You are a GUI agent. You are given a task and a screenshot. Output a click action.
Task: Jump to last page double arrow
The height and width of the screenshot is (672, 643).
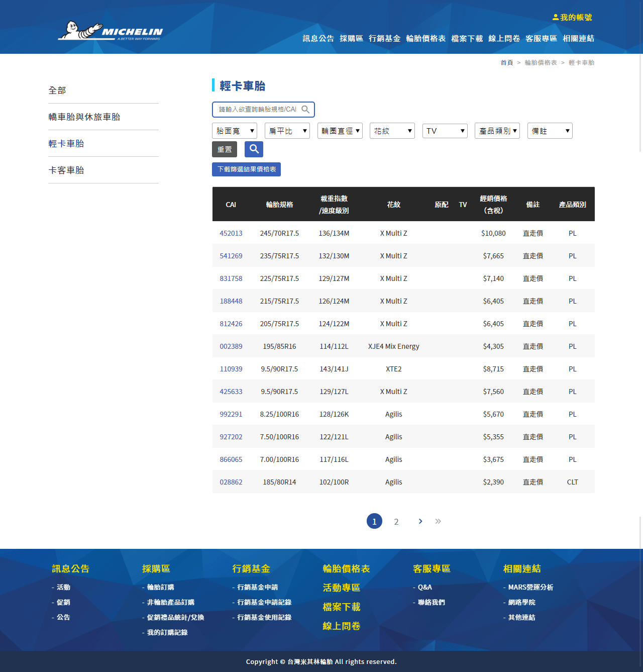tap(438, 521)
